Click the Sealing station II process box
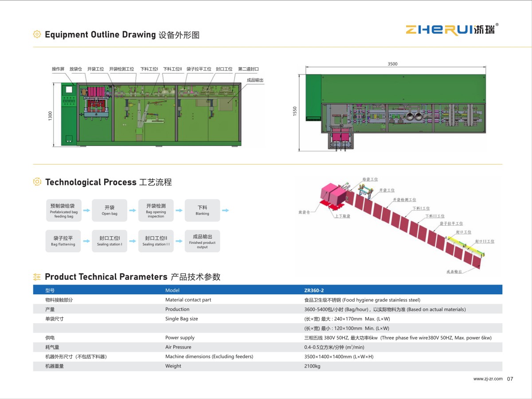 (156, 241)
